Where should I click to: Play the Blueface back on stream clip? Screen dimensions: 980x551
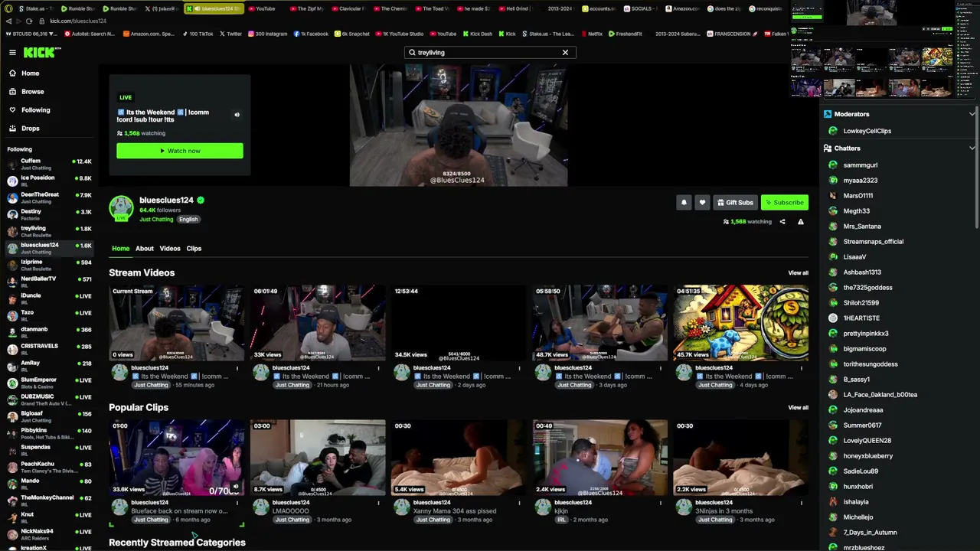coord(177,458)
